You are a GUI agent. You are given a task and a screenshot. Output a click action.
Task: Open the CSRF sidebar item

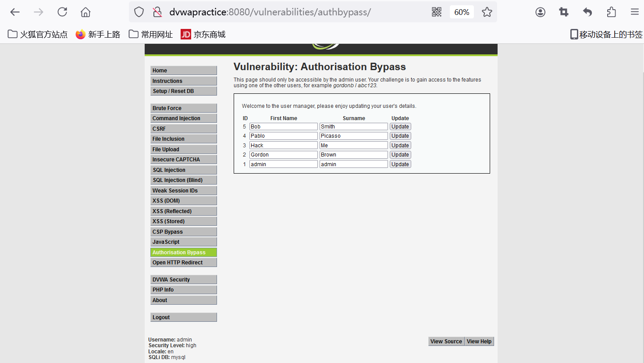coord(184,129)
